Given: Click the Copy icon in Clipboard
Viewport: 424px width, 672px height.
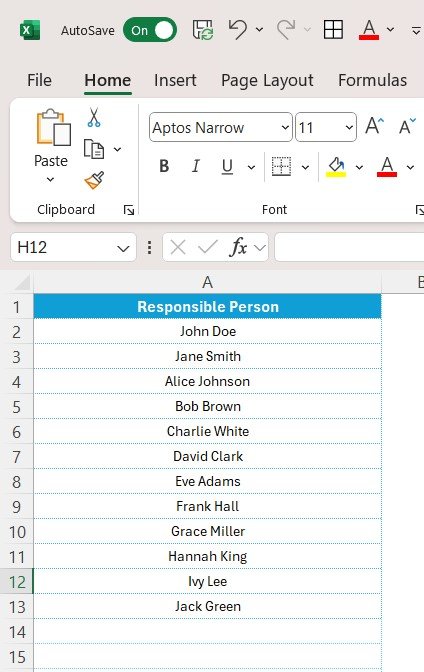Looking at the screenshot, I should tap(93, 149).
